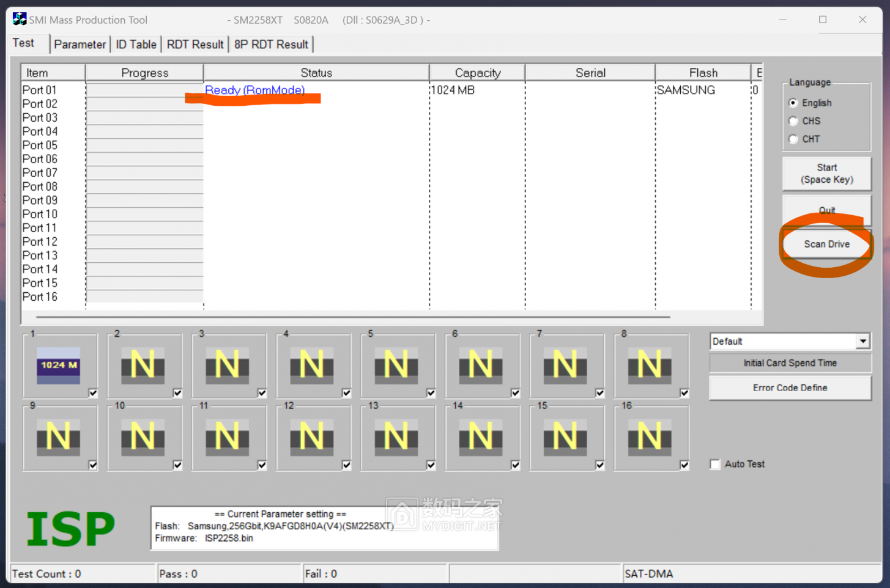Uncheck the checkbox for port slot 5
The image size is (890, 588).
(x=431, y=393)
